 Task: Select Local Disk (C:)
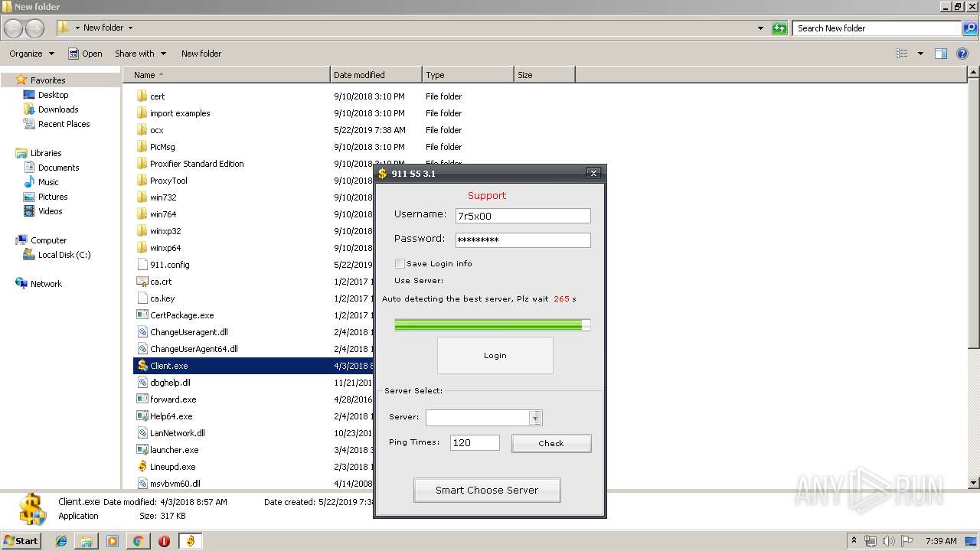point(64,255)
